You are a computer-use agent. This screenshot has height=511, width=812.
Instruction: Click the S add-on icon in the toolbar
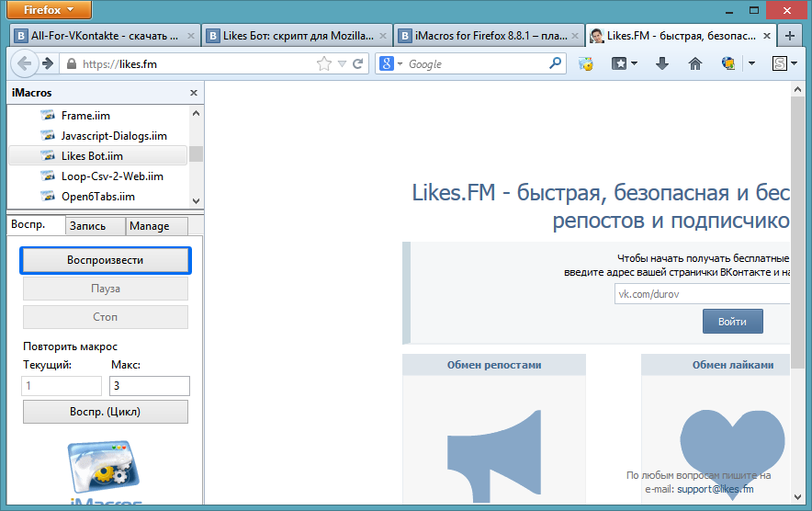click(779, 63)
